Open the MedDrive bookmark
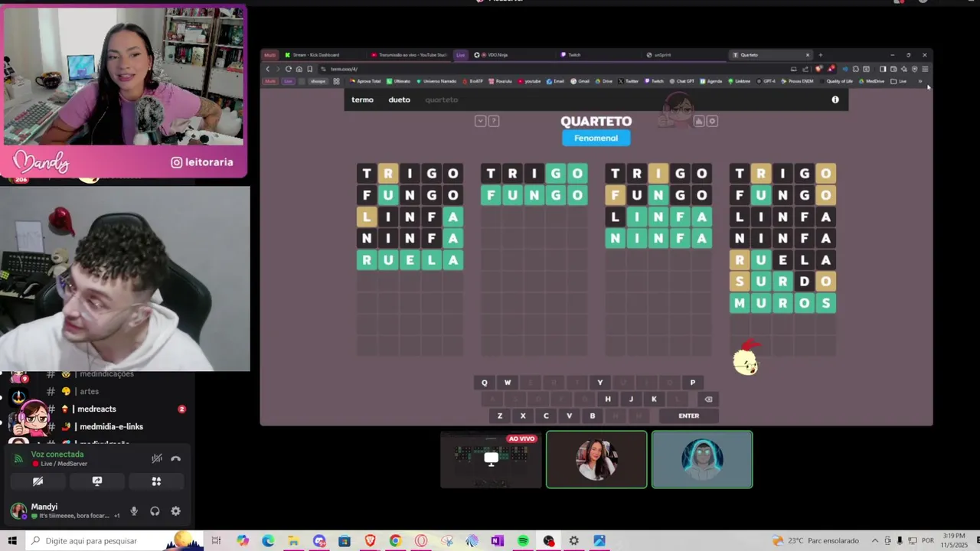The width and height of the screenshot is (980, 551). click(x=872, y=81)
